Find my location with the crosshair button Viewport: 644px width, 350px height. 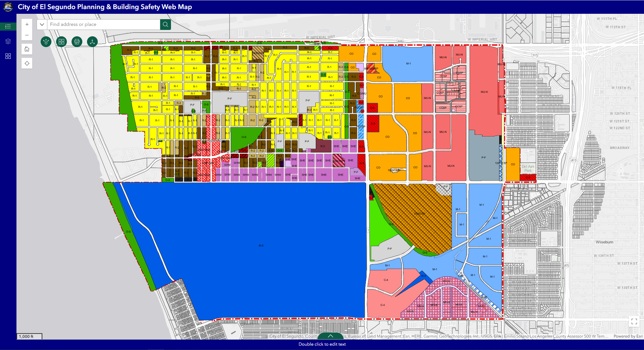pos(27,64)
